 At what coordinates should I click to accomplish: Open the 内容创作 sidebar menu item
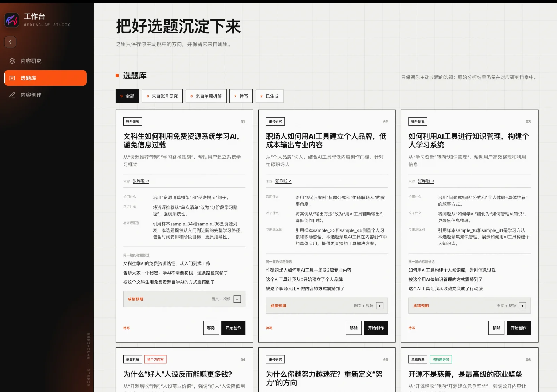[45, 95]
